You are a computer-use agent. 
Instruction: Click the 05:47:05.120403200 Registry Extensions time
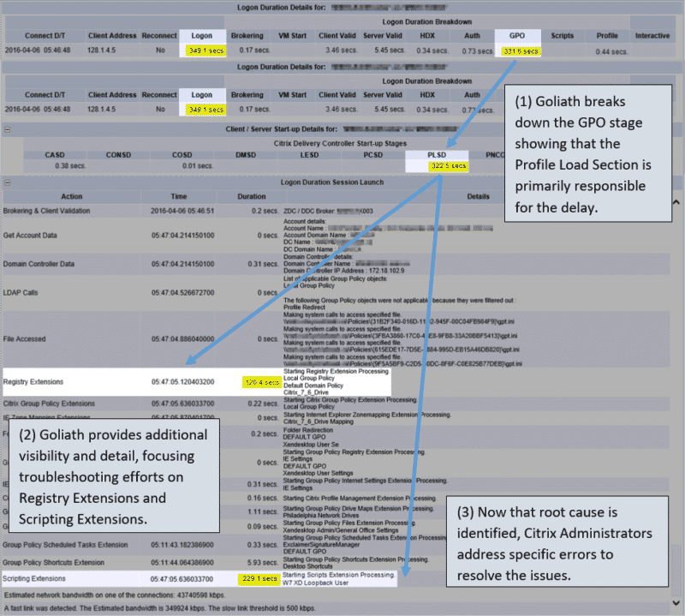coord(182,381)
